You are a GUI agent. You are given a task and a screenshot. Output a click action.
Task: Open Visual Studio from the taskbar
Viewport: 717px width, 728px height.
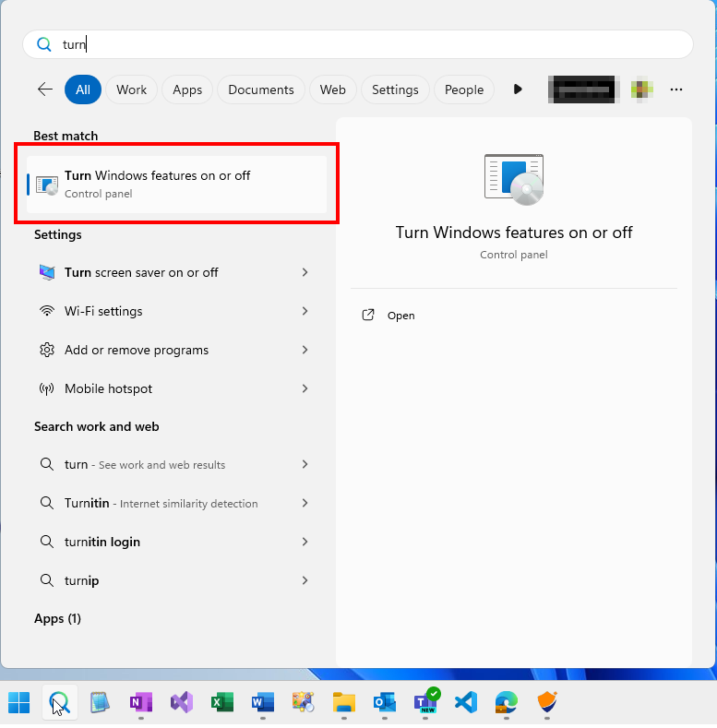point(182,703)
